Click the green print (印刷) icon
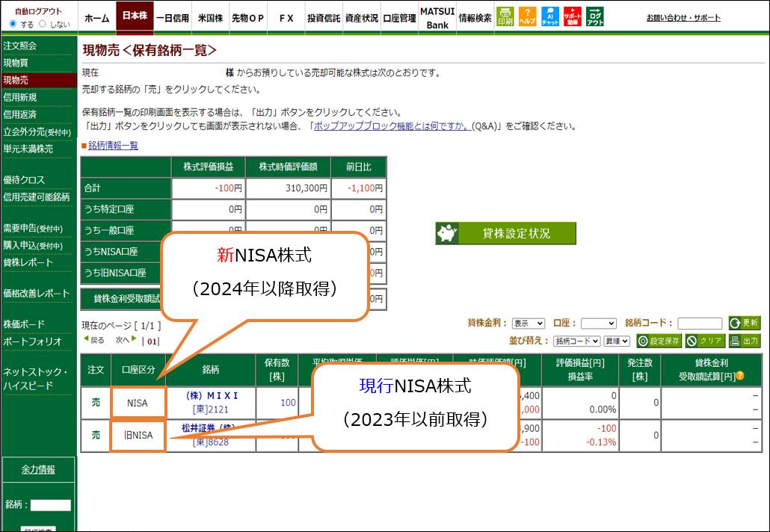The height and width of the screenshot is (532, 770). tap(505, 16)
